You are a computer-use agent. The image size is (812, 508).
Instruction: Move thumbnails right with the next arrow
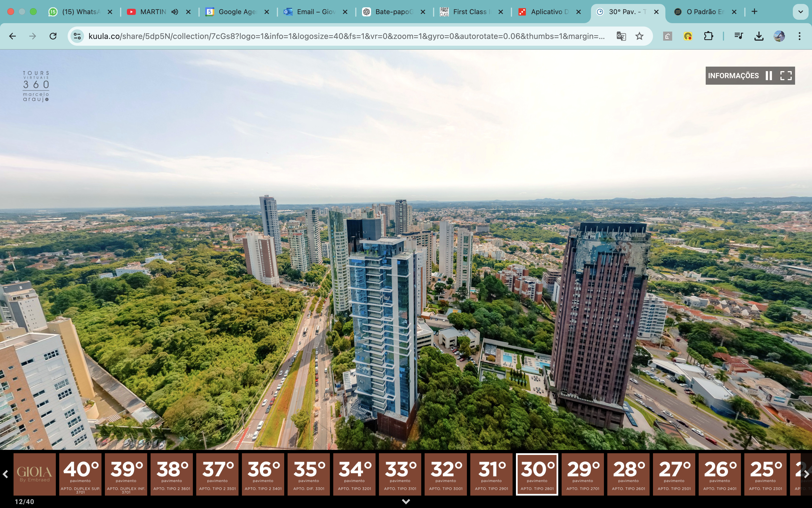click(x=806, y=474)
